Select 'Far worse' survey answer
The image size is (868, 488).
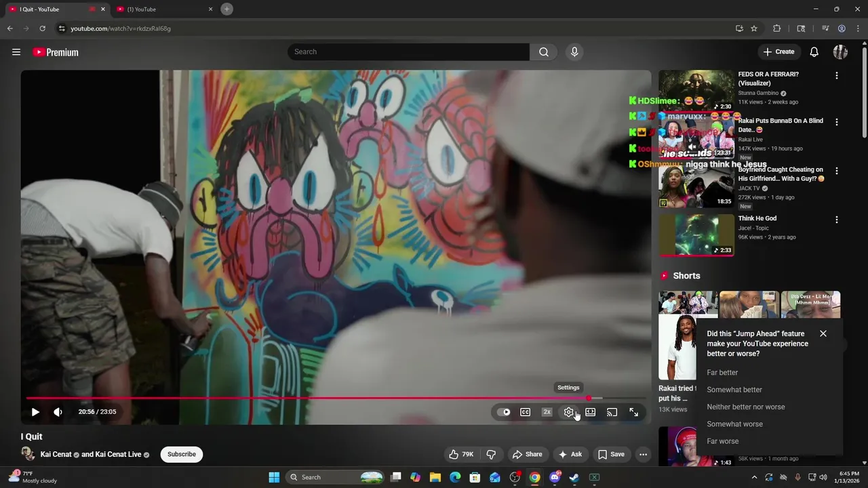point(723,441)
